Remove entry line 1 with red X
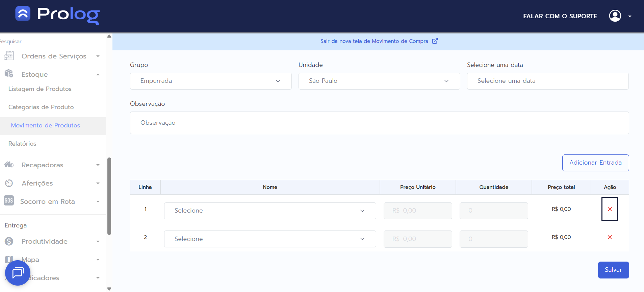 [610, 209]
